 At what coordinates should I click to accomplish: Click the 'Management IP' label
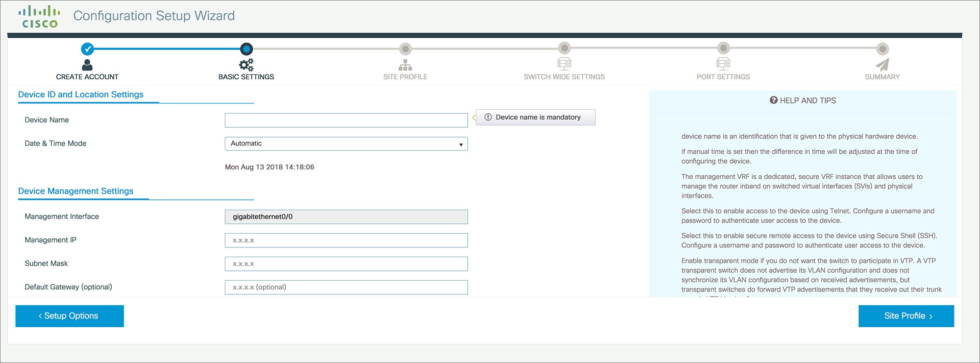tap(50, 240)
